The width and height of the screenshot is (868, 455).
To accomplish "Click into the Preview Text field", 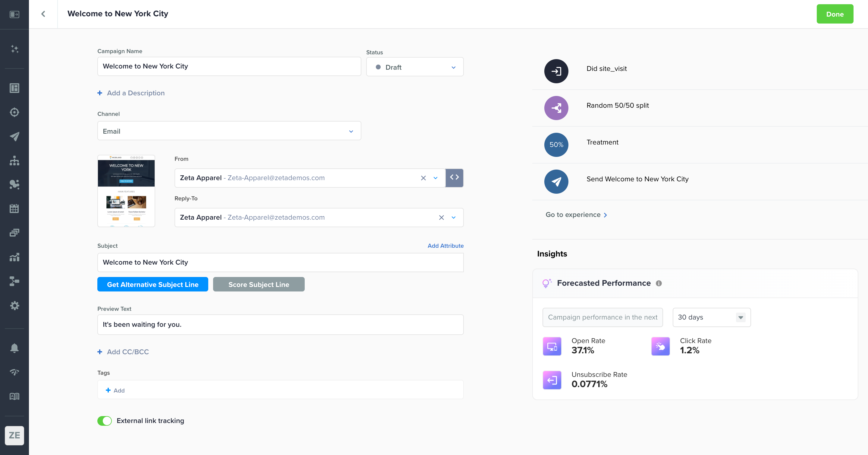I will coord(280,324).
